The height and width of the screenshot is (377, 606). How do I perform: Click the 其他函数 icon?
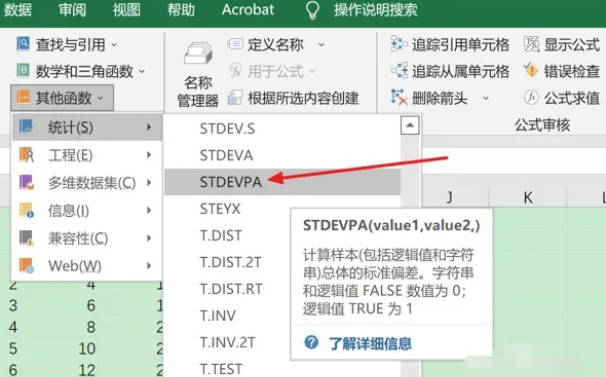tap(23, 97)
